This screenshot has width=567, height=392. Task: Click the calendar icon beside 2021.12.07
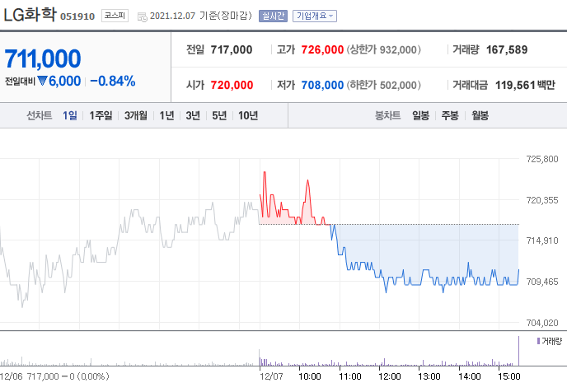point(142,16)
